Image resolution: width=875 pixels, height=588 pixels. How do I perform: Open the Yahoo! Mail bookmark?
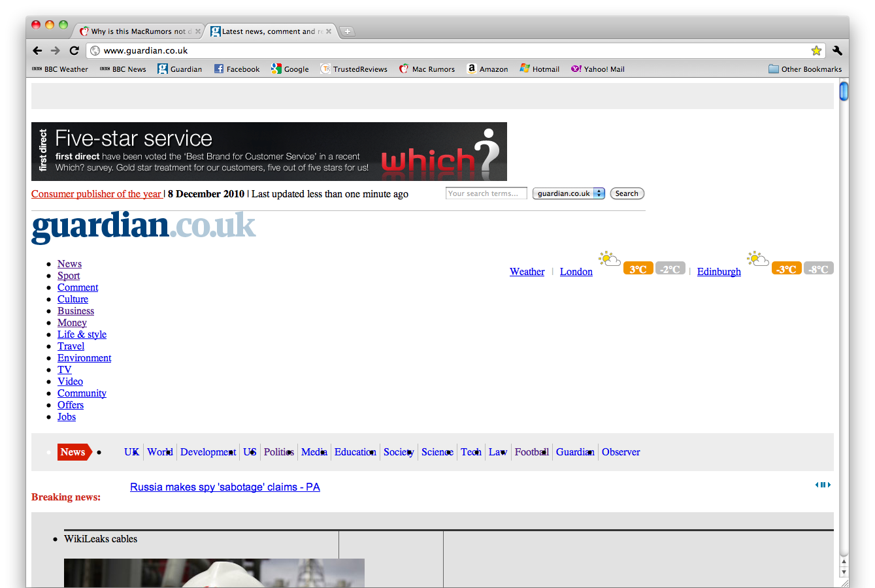click(x=598, y=69)
